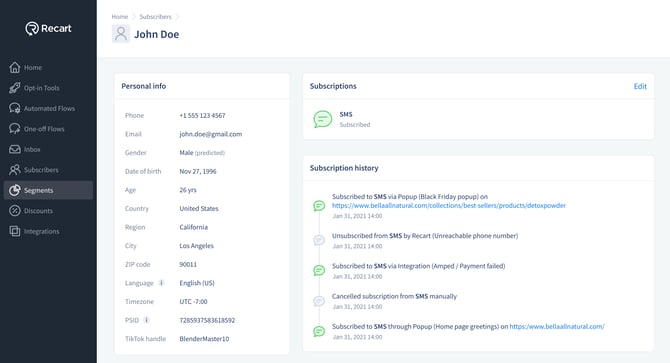Click the email john.doe@gmail.com
This screenshot has height=363, width=670.
coord(211,134)
